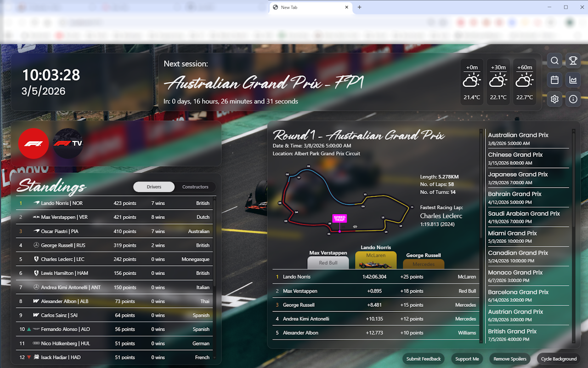Click Andrea Kimi Antonelli result row +10.135

tap(375, 319)
